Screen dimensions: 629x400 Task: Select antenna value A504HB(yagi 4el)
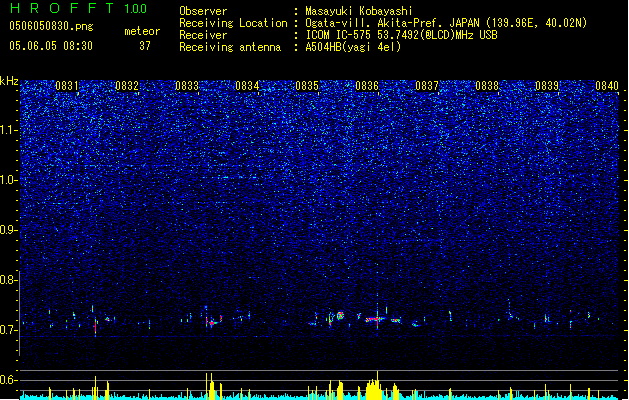(x=353, y=47)
